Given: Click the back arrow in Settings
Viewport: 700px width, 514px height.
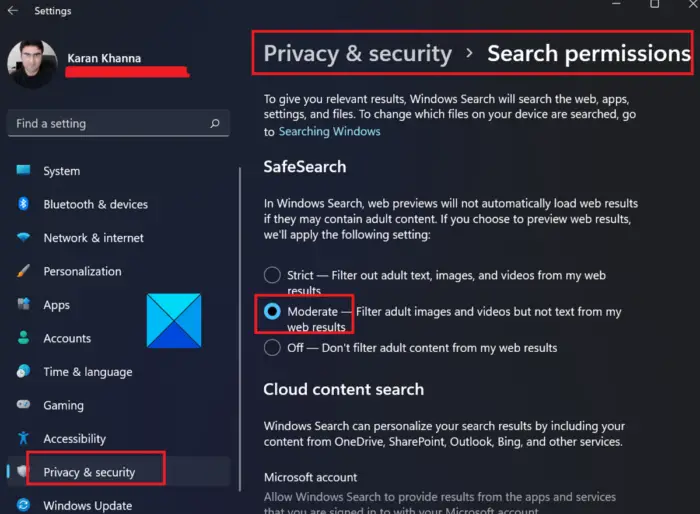Looking at the screenshot, I should pos(12,10).
